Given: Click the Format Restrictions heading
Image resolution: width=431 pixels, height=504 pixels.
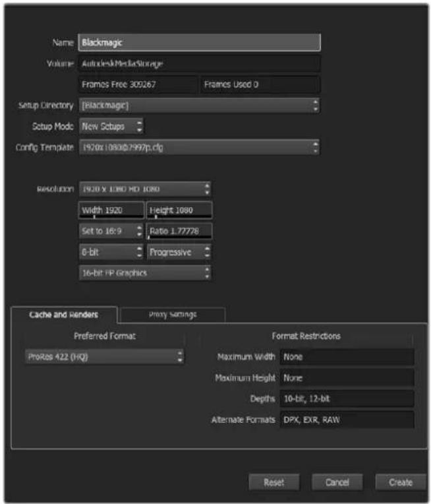Looking at the screenshot, I should click(x=306, y=336).
